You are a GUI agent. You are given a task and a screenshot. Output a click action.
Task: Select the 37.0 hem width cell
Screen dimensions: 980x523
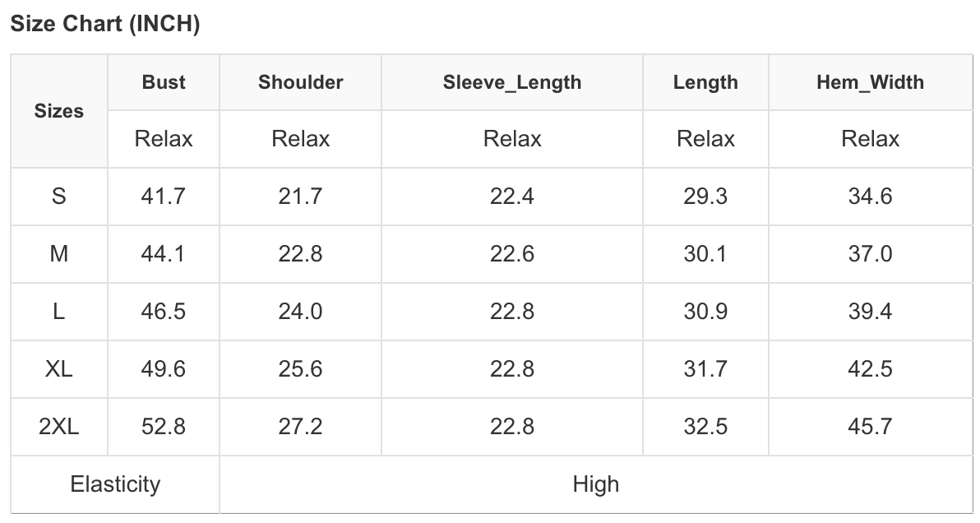click(x=870, y=254)
